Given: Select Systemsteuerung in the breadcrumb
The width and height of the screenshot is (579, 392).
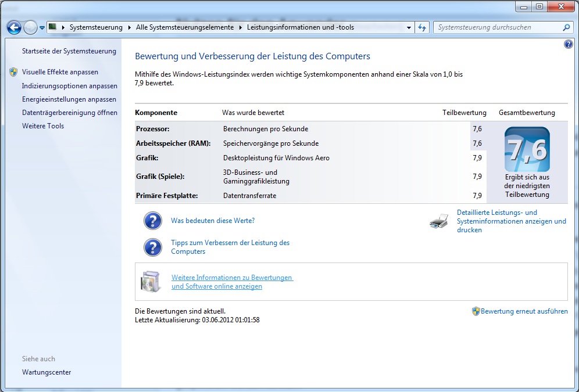Looking at the screenshot, I should [x=96, y=27].
